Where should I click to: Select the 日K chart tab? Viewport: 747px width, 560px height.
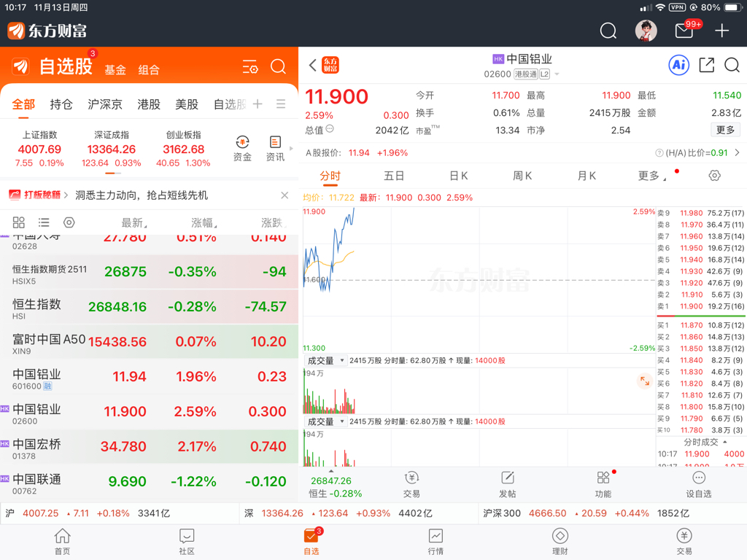click(458, 176)
